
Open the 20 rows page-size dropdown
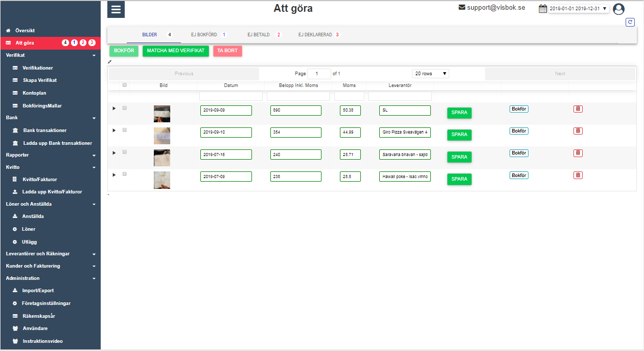(430, 74)
